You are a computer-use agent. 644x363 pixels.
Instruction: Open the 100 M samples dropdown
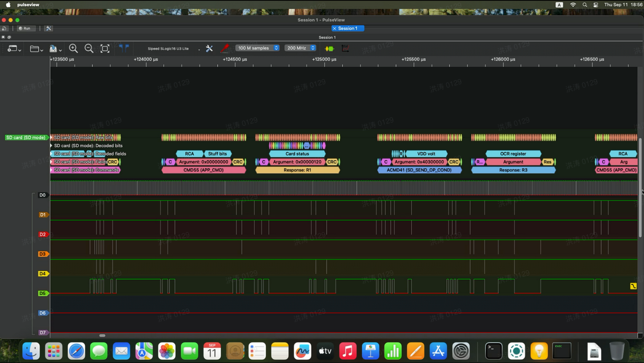coord(258,48)
